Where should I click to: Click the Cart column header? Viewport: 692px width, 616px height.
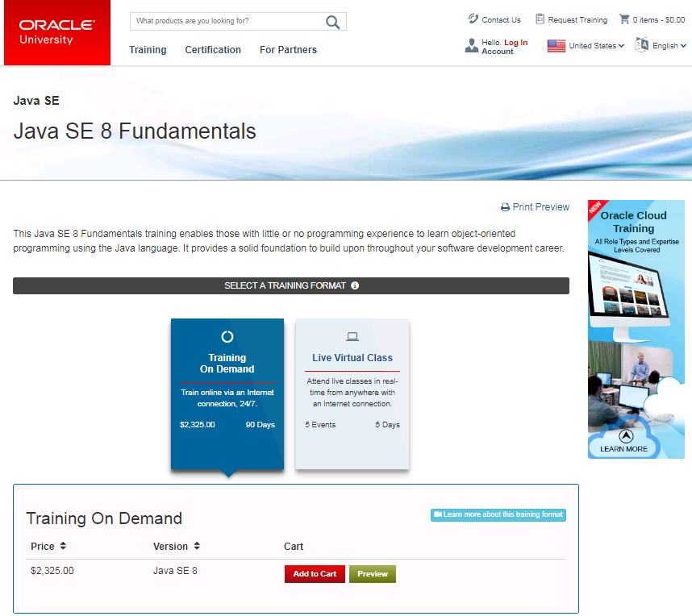pyautogui.click(x=294, y=547)
